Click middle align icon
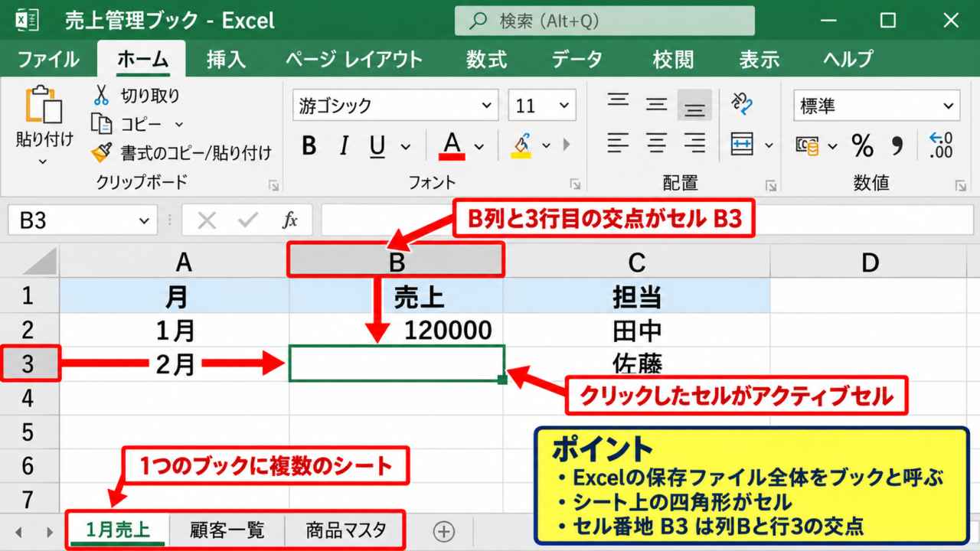 tap(656, 104)
